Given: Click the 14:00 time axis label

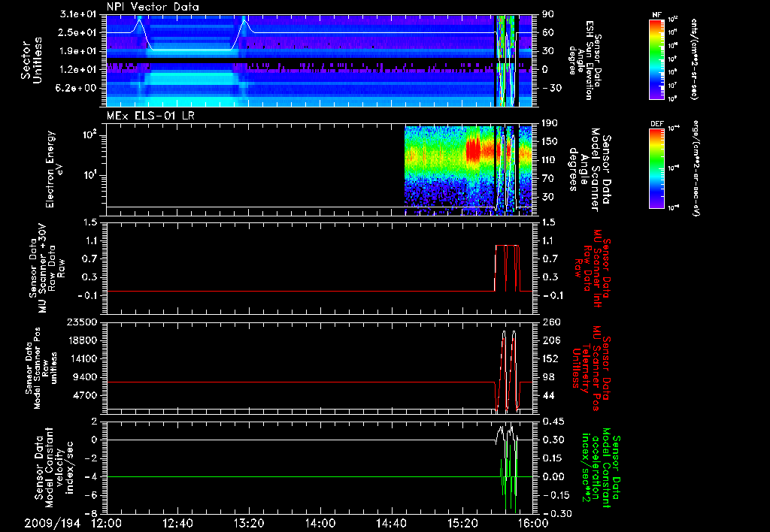Looking at the screenshot, I should [x=320, y=524].
